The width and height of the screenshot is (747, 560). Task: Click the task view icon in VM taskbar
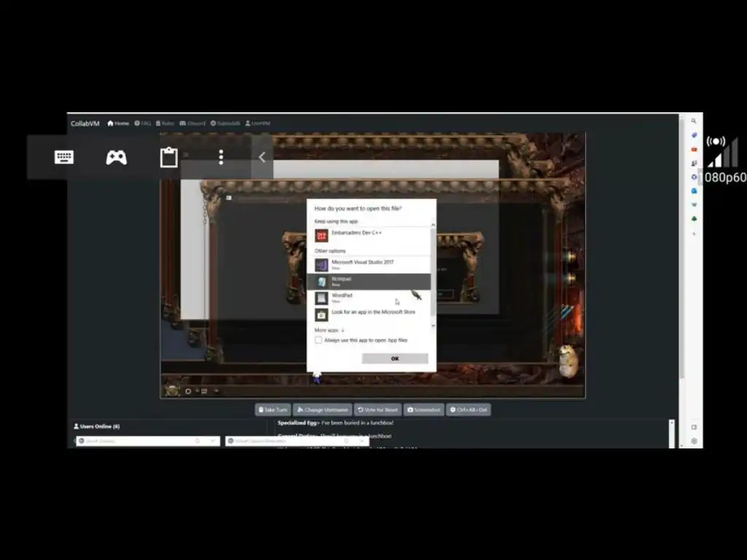pyautogui.click(x=204, y=392)
